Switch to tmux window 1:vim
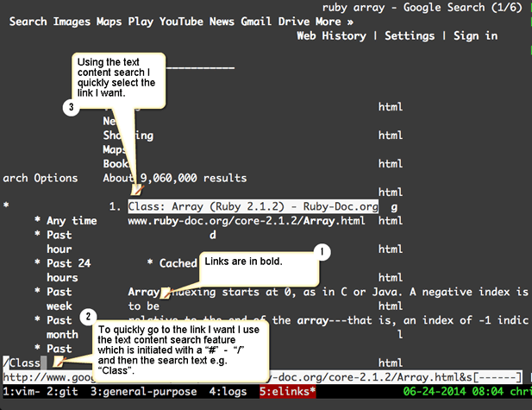The image size is (532, 410). 22,391
